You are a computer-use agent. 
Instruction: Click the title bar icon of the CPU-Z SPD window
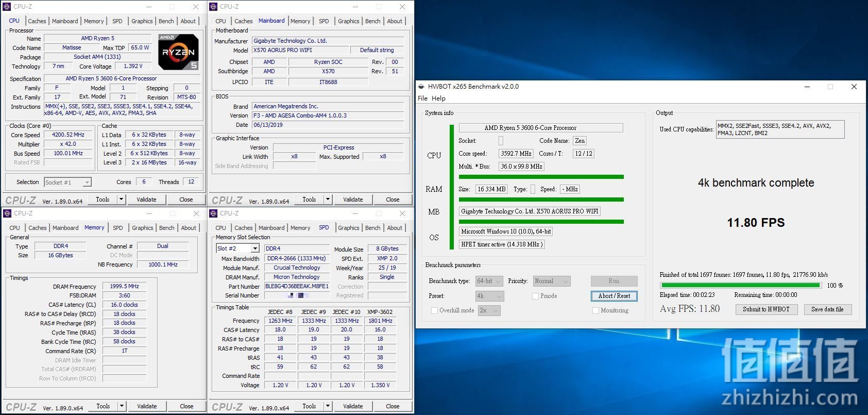point(213,213)
